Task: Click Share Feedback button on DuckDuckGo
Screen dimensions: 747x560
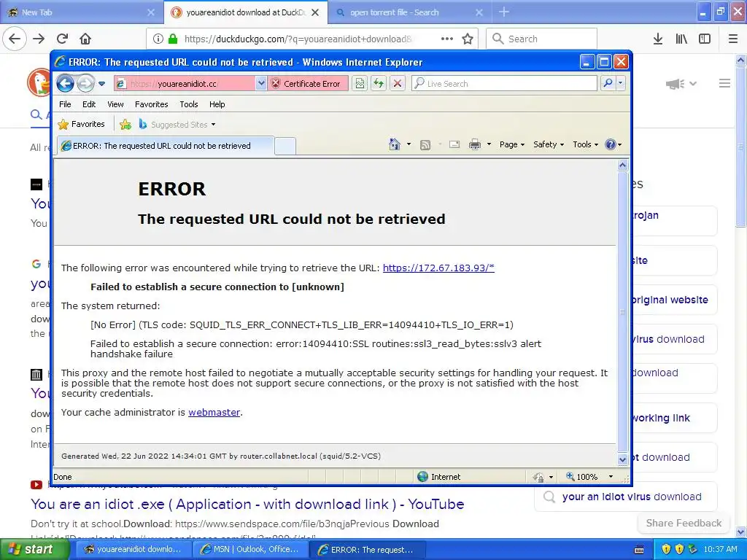Action: coord(684,524)
